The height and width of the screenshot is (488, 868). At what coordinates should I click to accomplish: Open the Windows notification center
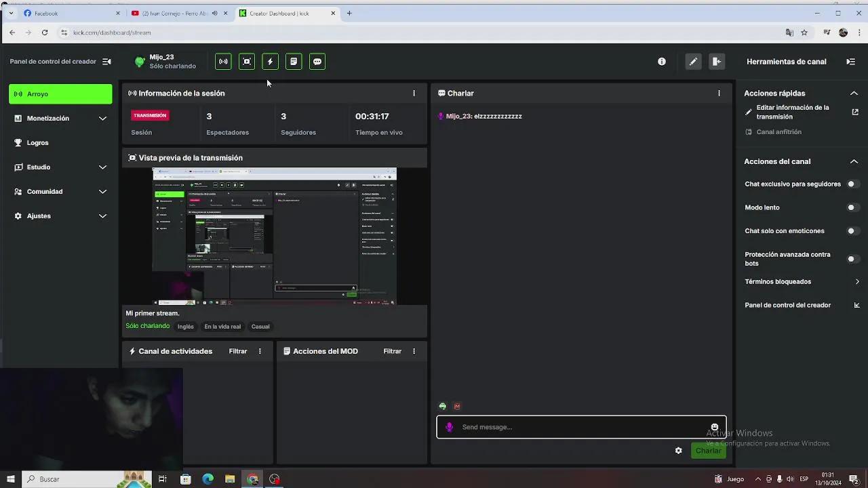pyautogui.click(x=854, y=479)
